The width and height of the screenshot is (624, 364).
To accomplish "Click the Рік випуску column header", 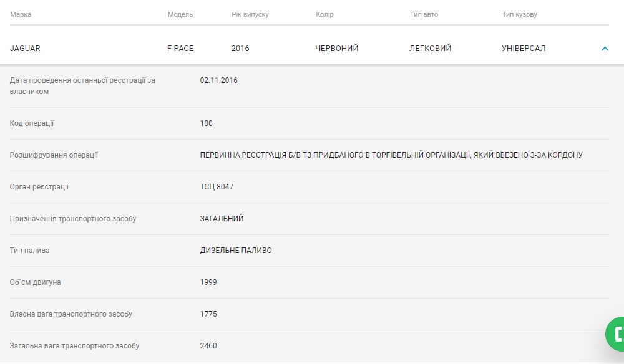I will pyautogui.click(x=250, y=14).
